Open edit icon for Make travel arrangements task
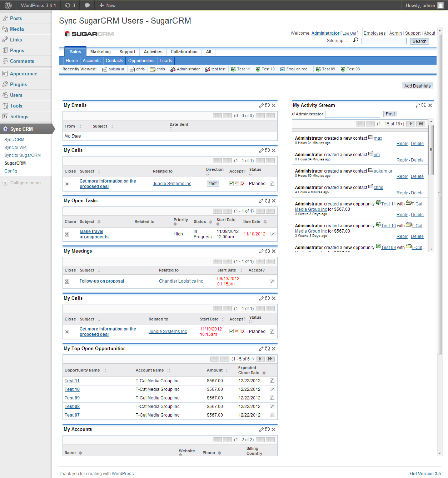Image resolution: width=448 pixels, height=478 pixels. 272,234
